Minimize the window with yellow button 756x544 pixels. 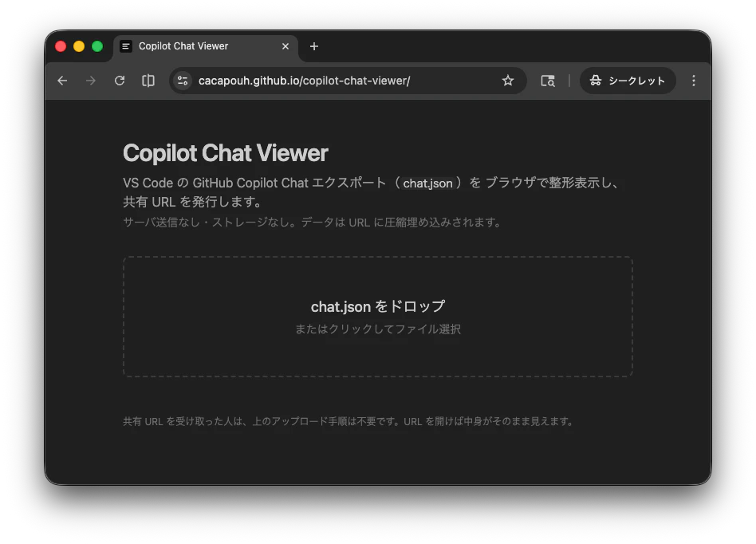coord(79,46)
